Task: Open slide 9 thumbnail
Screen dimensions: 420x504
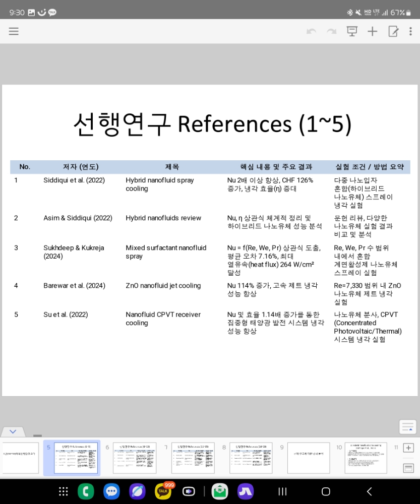Action: pos(308,458)
